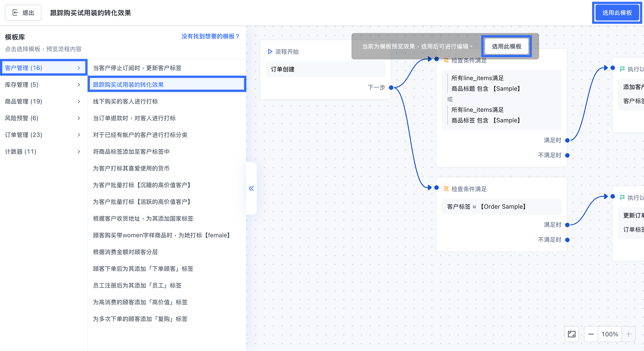Expand the 商品管理 chevron arrow

click(x=79, y=101)
